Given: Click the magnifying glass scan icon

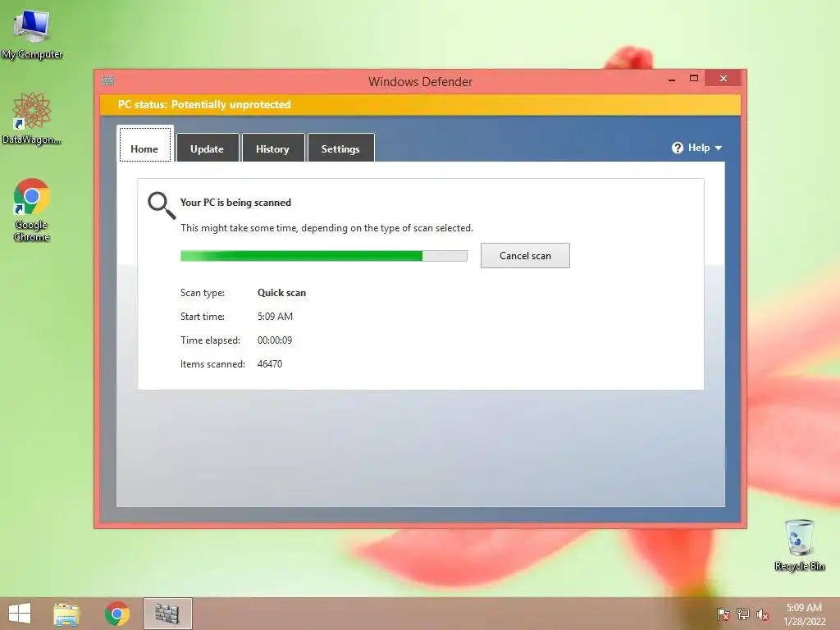Looking at the screenshot, I should pyautogui.click(x=162, y=206).
